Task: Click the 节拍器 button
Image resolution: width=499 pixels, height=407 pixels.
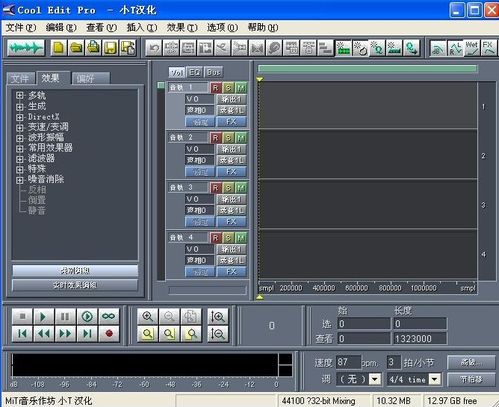Action: [471, 379]
